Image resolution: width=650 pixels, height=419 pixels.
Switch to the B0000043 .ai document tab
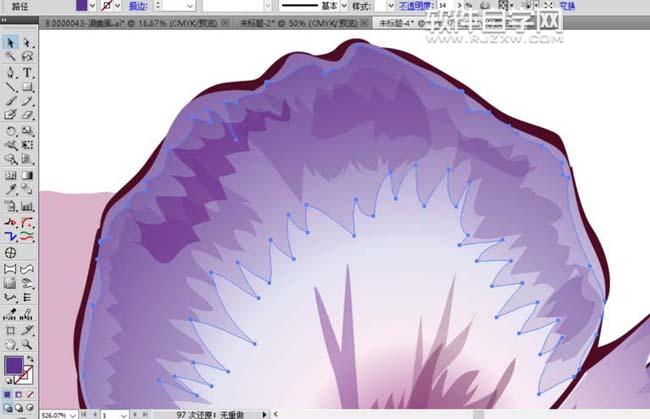131,23
